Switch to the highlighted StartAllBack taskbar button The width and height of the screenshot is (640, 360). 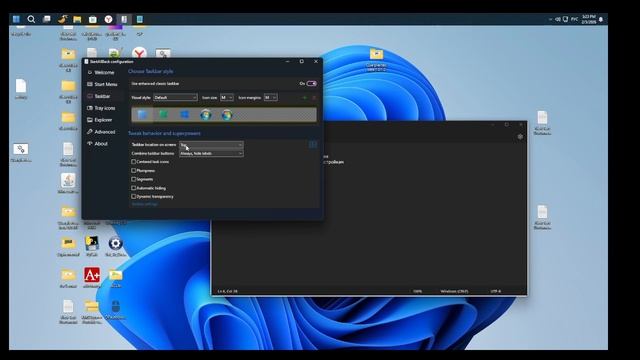[x=124, y=19]
